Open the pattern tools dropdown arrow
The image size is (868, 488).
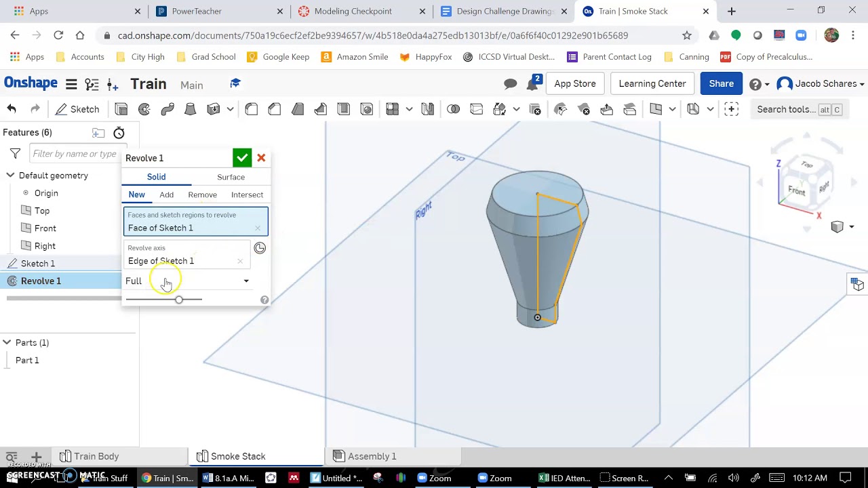click(409, 109)
